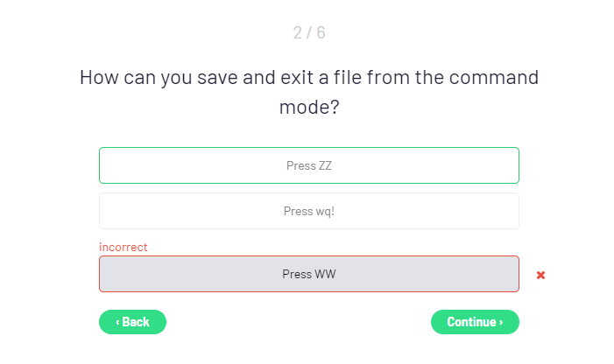Advance to question three via Continue
The image size is (614, 364).
(475, 322)
